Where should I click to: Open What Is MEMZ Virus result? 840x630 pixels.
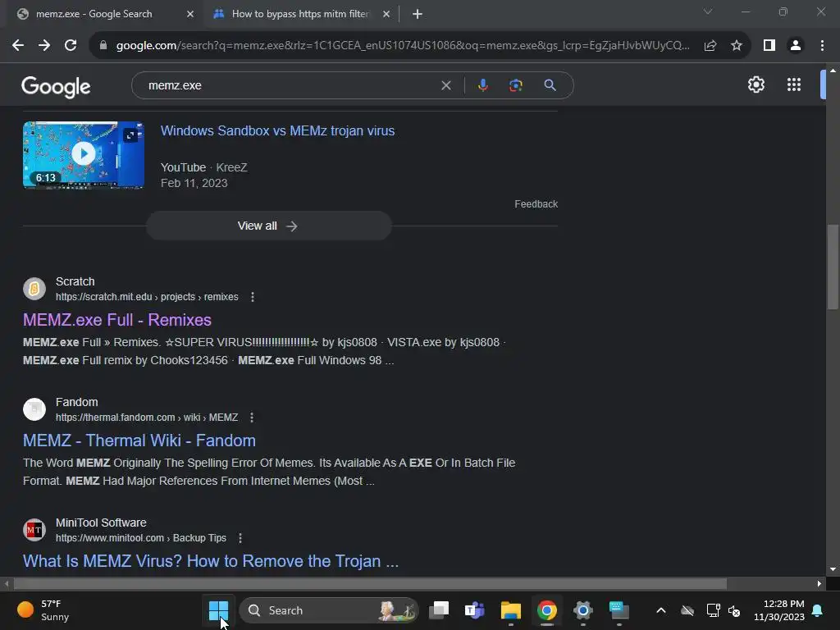coord(211,561)
